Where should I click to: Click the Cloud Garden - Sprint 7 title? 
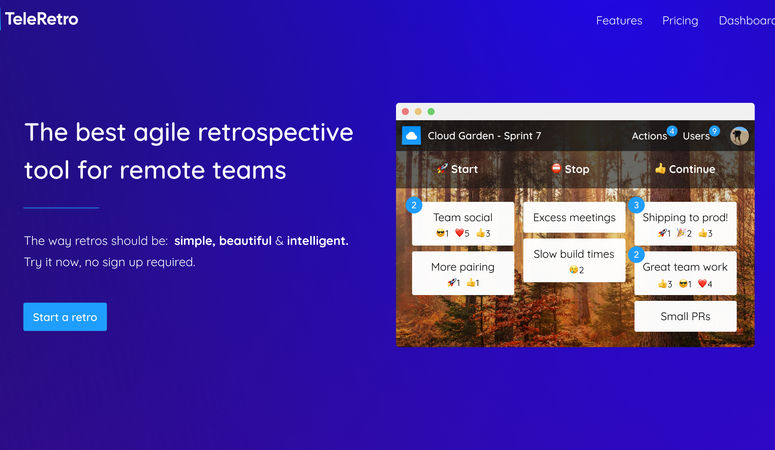point(484,136)
